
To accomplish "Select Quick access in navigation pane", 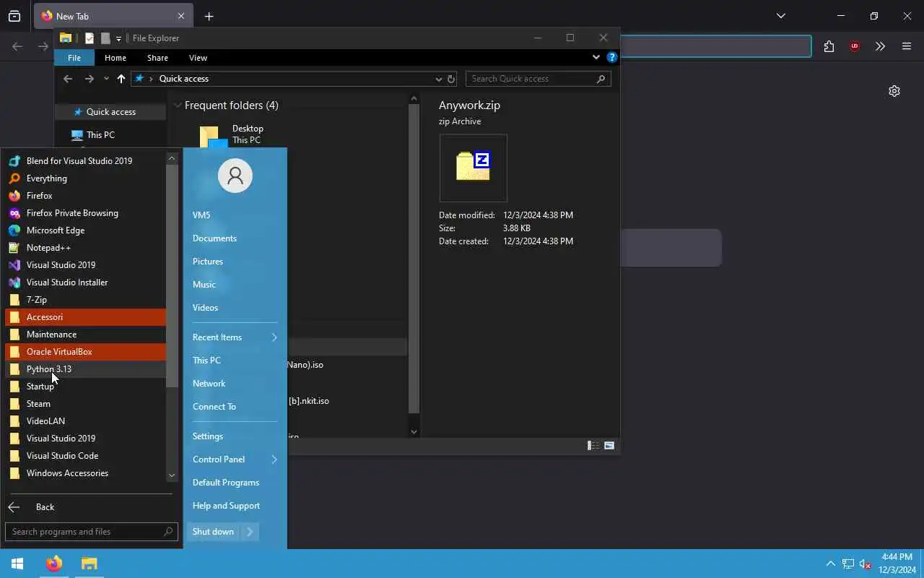I will [x=111, y=112].
